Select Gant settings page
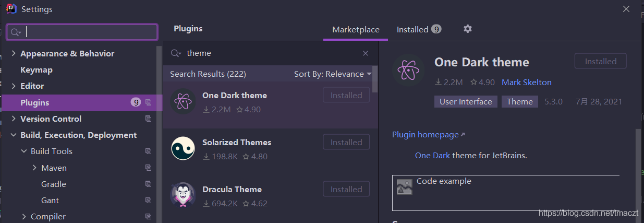 [x=50, y=200]
